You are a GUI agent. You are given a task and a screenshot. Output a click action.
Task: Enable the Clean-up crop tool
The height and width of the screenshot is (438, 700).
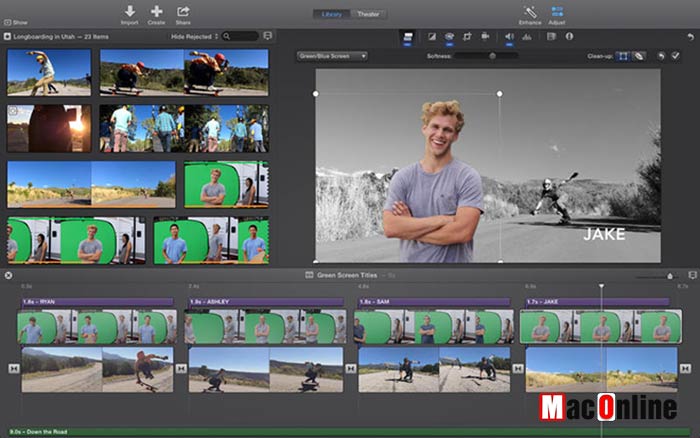pyautogui.click(x=623, y=56)
